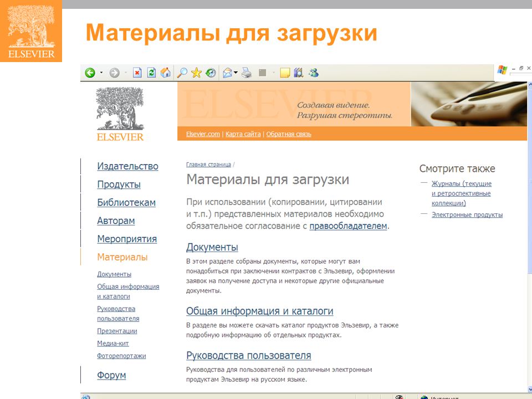Open Документы submenu link in sidebar
The width and height of the screenshot is (532, 399).
(114, 274)
